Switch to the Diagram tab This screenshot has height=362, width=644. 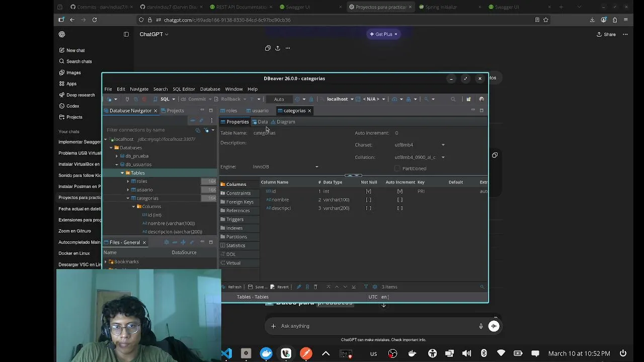coord(283,122)
